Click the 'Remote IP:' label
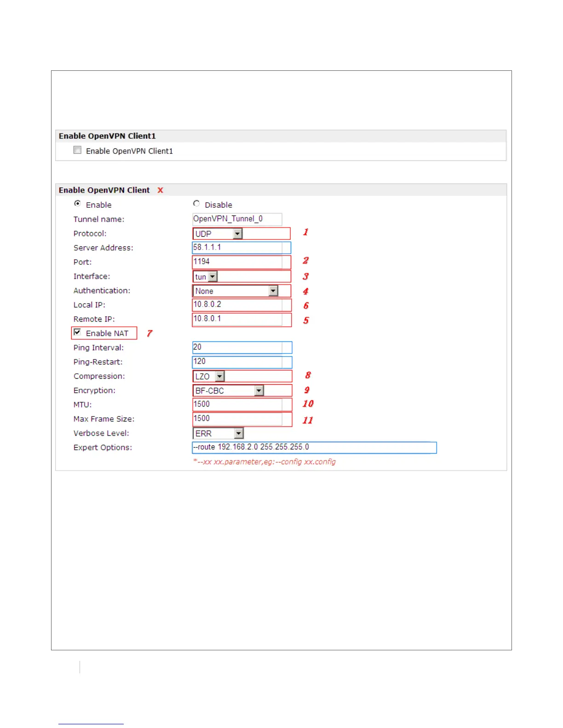The image size is (563, 728). pos(94,319)
